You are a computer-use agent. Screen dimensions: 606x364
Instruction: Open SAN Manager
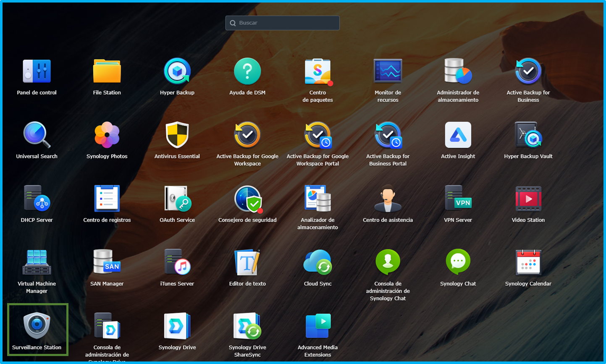pos(107,262)
